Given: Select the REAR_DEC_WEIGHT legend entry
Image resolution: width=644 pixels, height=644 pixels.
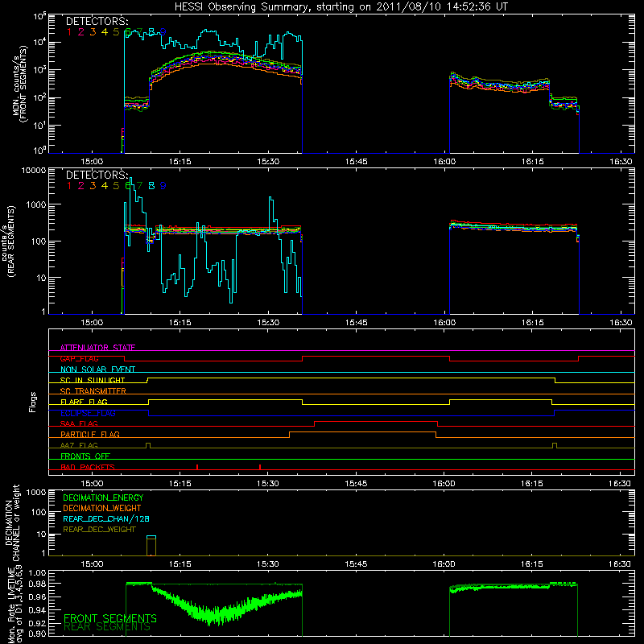Looking at the screenshot, I should tap(99, 530).
